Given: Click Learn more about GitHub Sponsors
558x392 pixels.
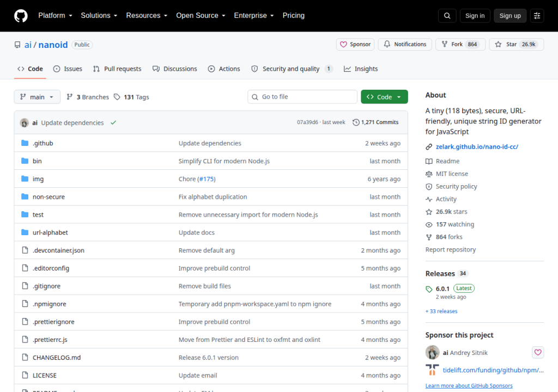Looking at the screenshot, I should point(469,386).
